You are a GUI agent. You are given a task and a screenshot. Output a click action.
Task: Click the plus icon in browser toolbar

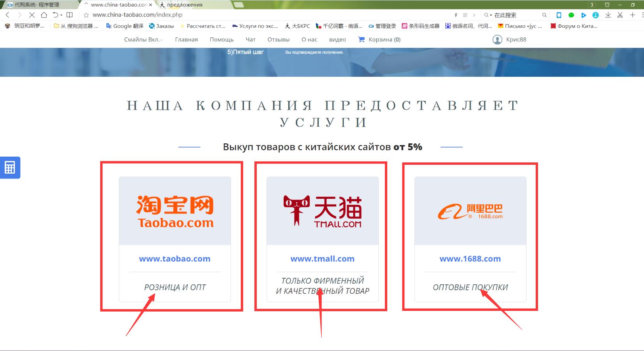pyautogui.click(x=632, y=15)
